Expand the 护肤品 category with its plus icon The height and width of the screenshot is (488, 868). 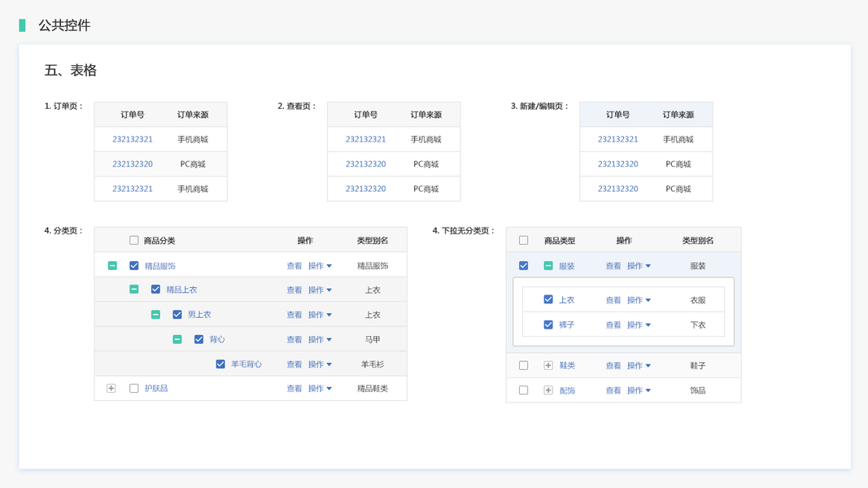[x=111, y=389]
